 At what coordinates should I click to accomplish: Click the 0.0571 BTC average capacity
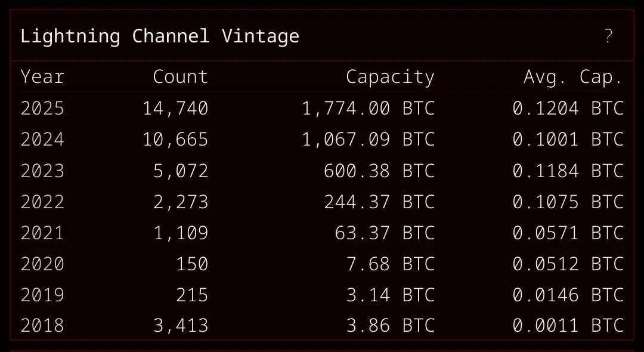(x=568, y=233)
